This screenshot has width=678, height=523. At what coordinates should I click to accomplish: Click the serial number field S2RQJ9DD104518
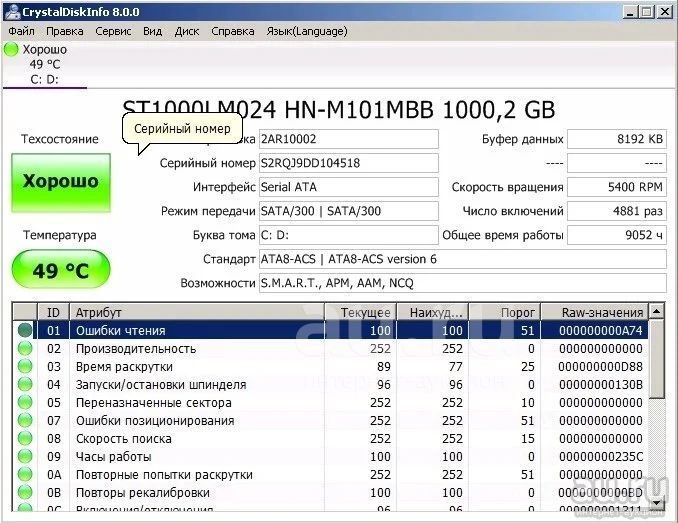point(349,163)
